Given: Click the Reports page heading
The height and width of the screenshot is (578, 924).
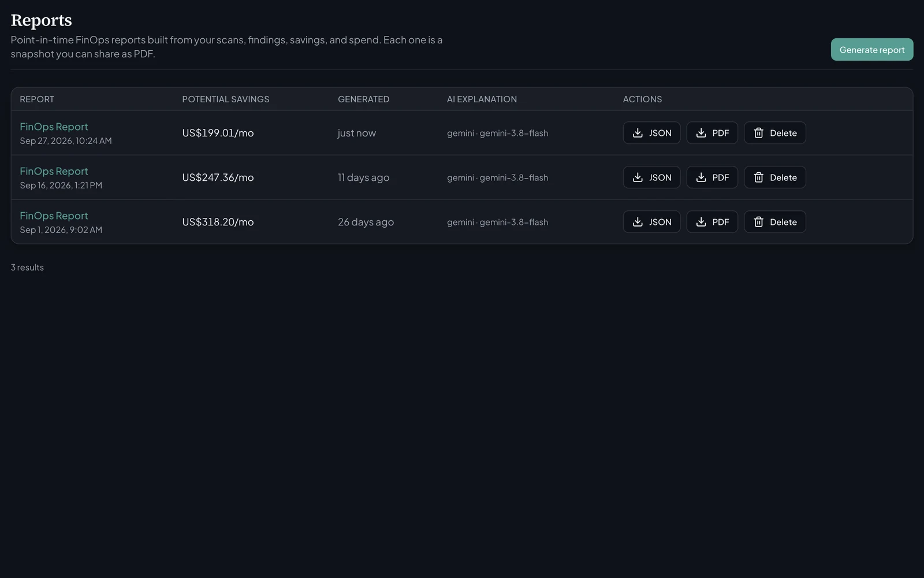Looking at the screenshot, I should 41,20.
